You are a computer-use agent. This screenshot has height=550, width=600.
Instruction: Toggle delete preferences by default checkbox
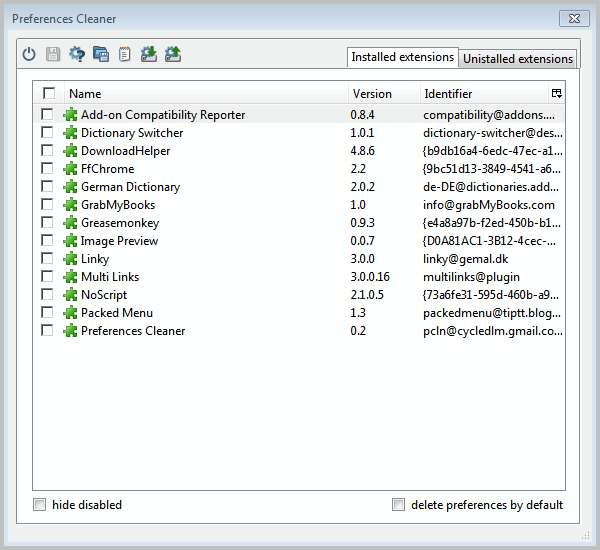[x=399, y=505]
